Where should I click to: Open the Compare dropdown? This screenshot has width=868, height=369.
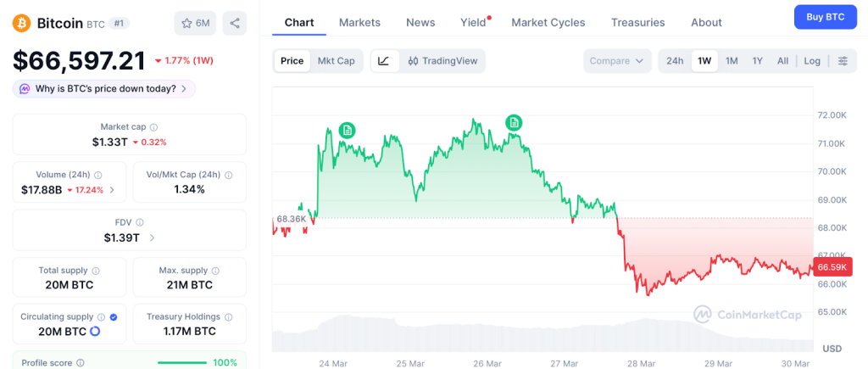617,61
